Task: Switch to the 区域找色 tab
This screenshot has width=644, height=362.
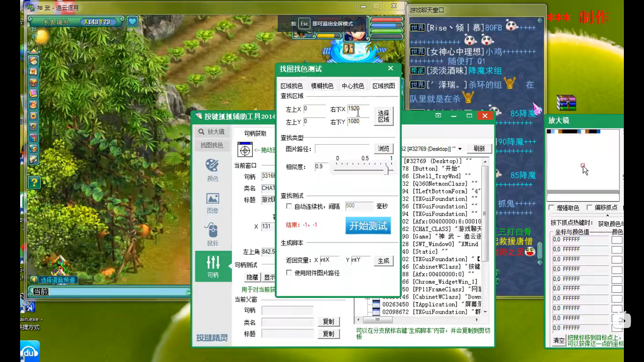Action: (x=292, y=86)
